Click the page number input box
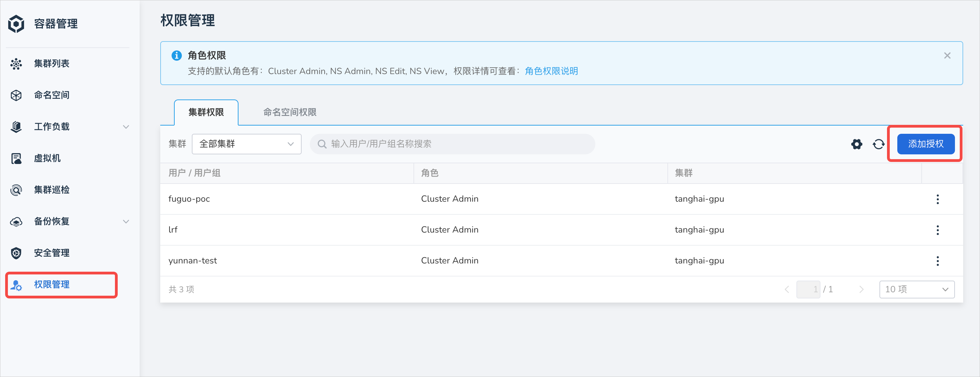This screenshot has width=980, height=377. click(x=808, y=290)
